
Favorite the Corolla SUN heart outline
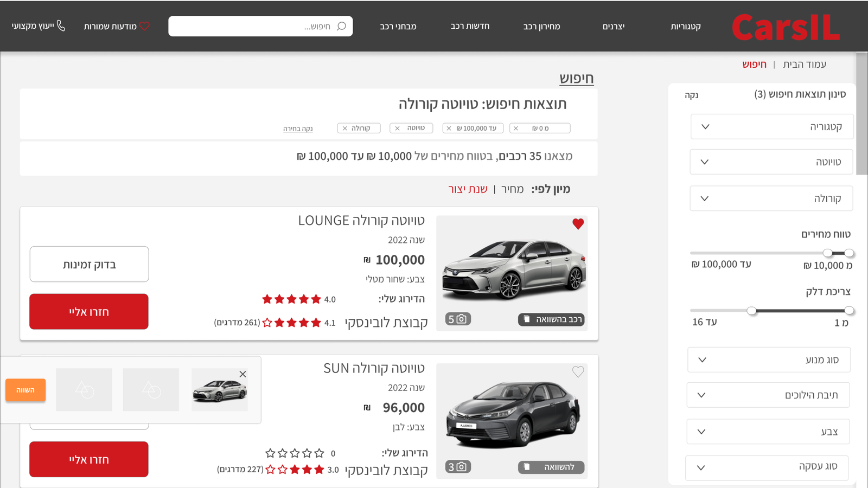click(578, 371)
